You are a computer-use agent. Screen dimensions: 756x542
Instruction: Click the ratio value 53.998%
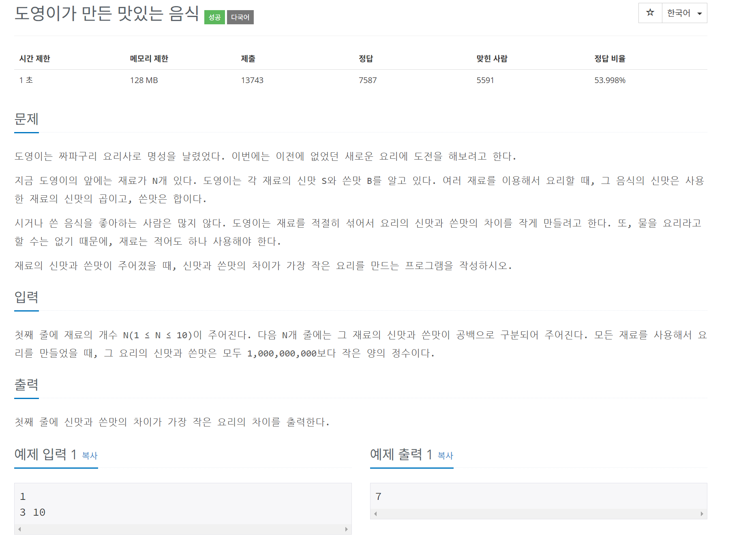coord(610,80)
